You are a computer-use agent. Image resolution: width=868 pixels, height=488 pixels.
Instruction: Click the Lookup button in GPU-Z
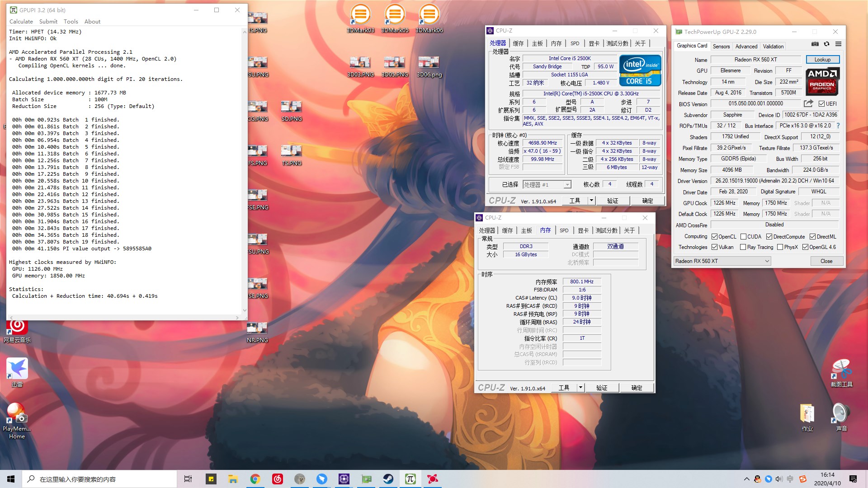click(x=822, y=59)
